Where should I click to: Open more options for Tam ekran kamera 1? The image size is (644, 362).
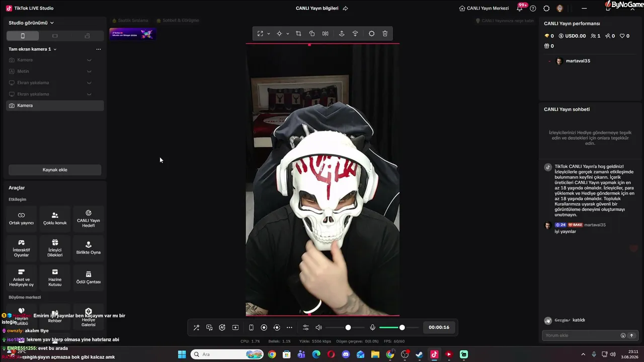[99, 49]
